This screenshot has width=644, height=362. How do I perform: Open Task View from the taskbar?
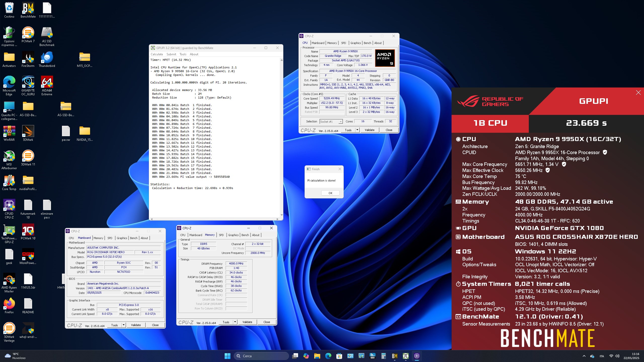[x=295, y=356]
